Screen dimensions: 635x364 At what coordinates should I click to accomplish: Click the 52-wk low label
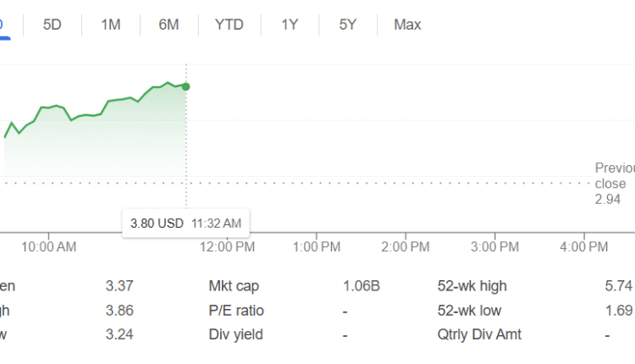pyautogui.click(x=469, y=310)
